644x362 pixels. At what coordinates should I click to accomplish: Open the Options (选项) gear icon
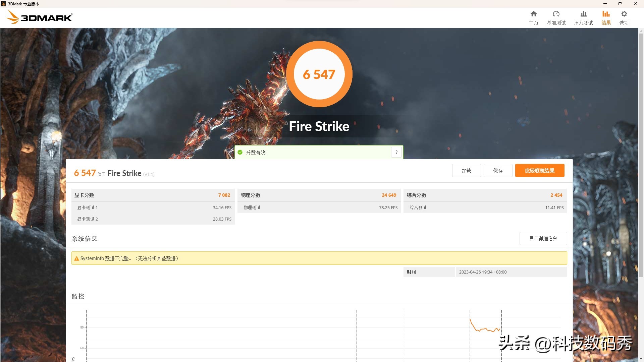624,14
